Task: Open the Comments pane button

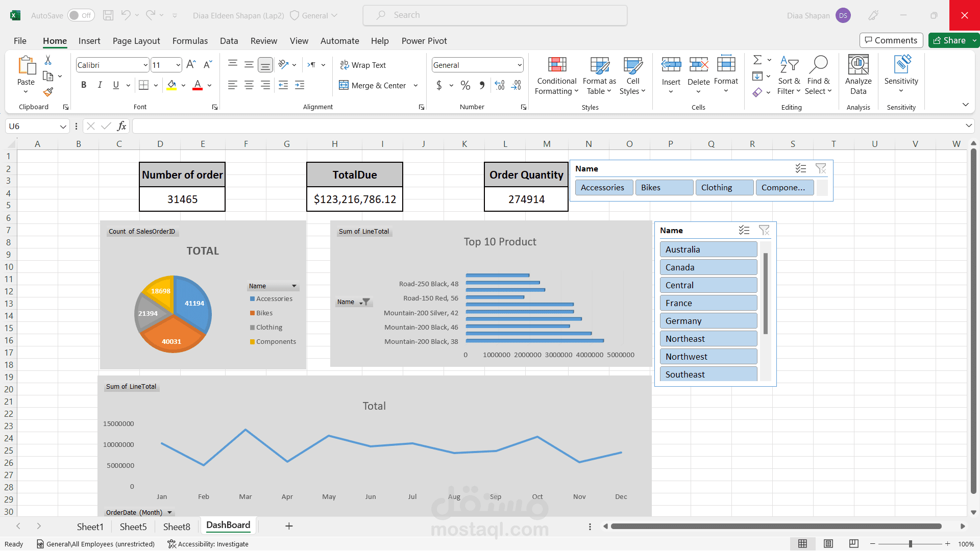Action: point(891,40)
